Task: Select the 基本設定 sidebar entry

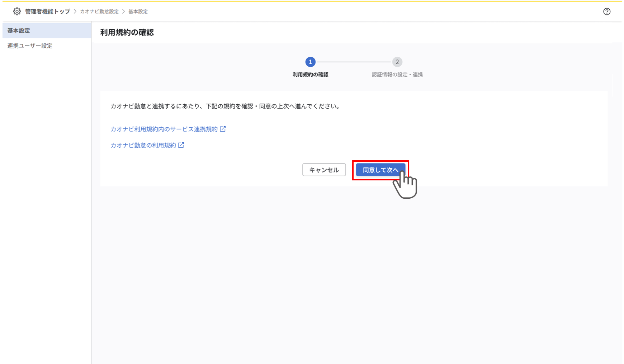Action: (x=18, y=30)
